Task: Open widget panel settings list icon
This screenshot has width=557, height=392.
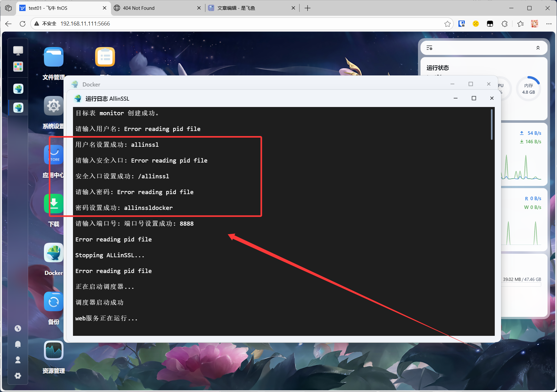Action: pos(429,48)
